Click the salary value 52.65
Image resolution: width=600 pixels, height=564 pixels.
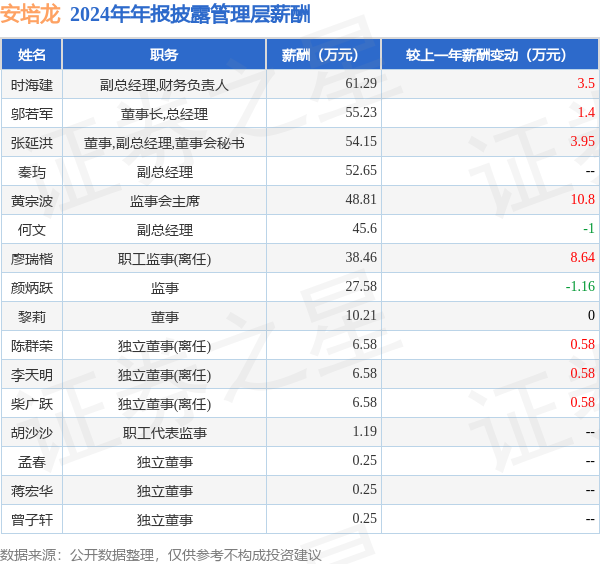coord(361,170)
